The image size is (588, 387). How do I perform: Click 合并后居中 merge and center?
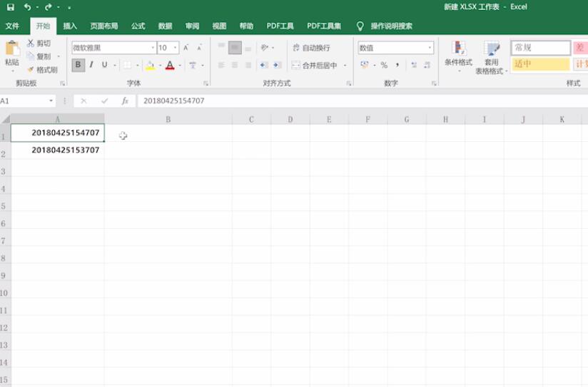click(x=315, y=65)
